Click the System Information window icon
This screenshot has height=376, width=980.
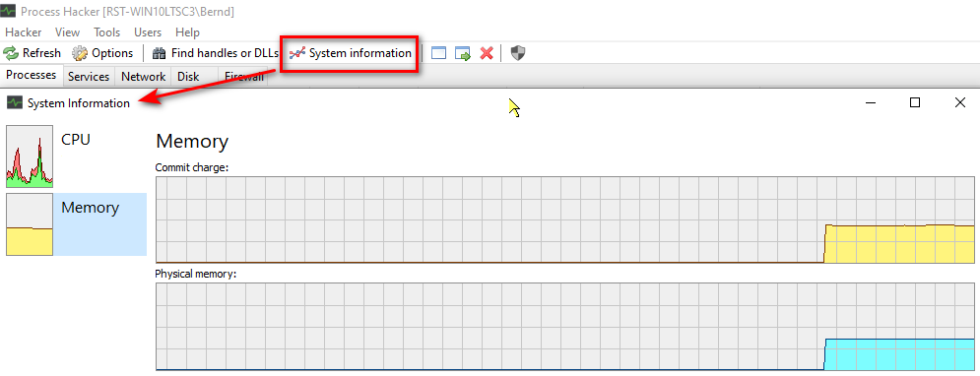point(15,103)
